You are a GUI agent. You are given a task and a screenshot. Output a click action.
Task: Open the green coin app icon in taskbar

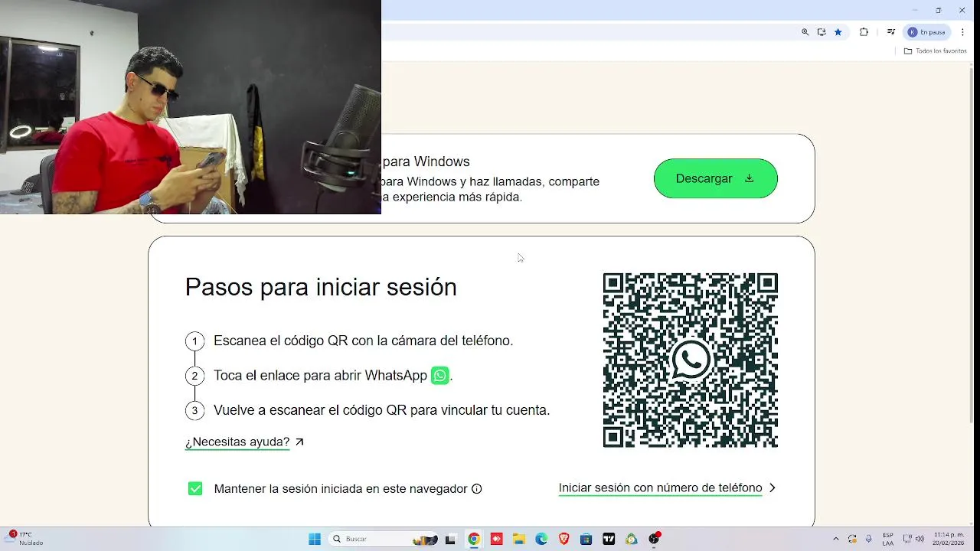coord(631,539)
